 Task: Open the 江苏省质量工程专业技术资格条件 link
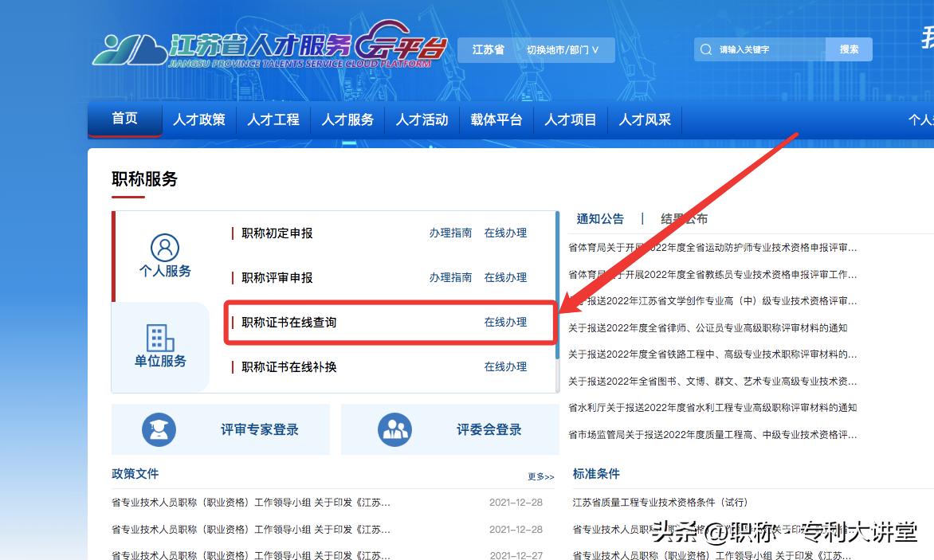[659, 501]
